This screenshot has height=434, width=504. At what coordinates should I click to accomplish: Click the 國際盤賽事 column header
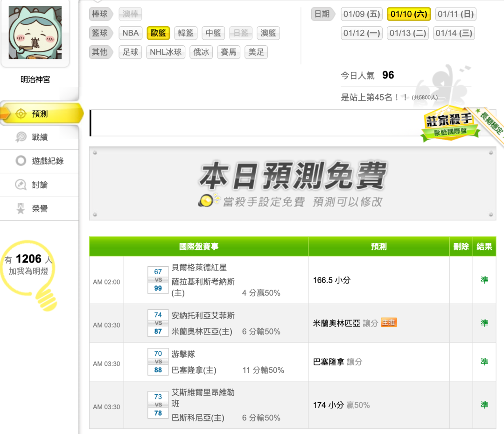(x=199, y=247)
